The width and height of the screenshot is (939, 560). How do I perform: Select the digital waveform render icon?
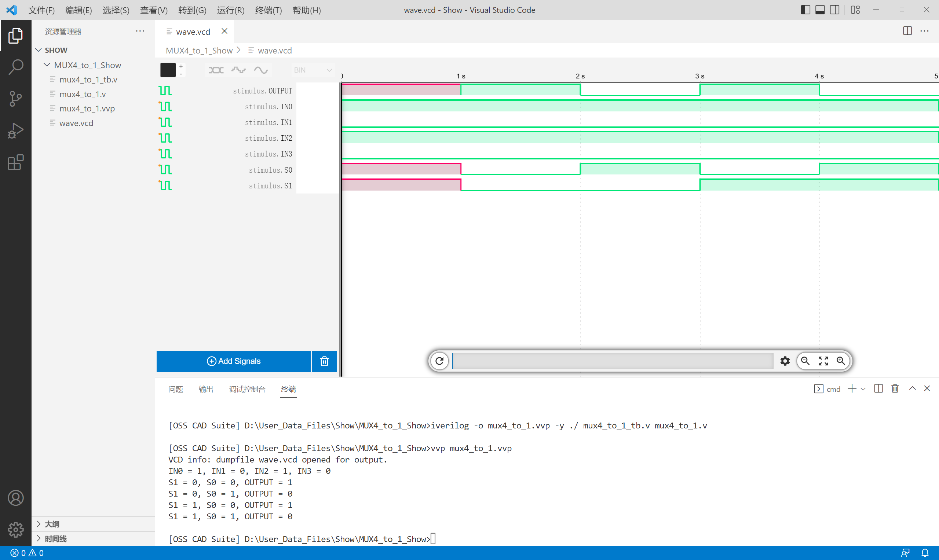pyautogui.click(x=216, y=70)
